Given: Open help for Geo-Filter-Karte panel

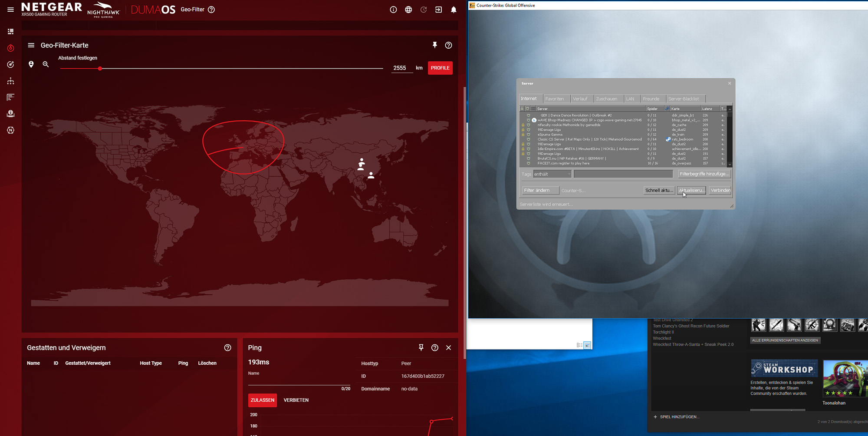Looking at the screenshot, I should click(448, 45).
